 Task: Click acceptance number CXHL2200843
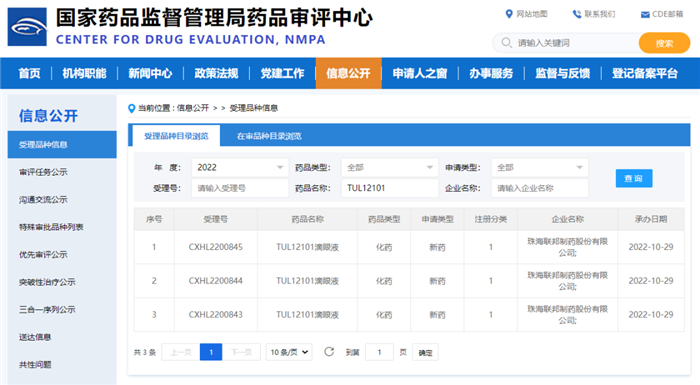pos(216,314)
